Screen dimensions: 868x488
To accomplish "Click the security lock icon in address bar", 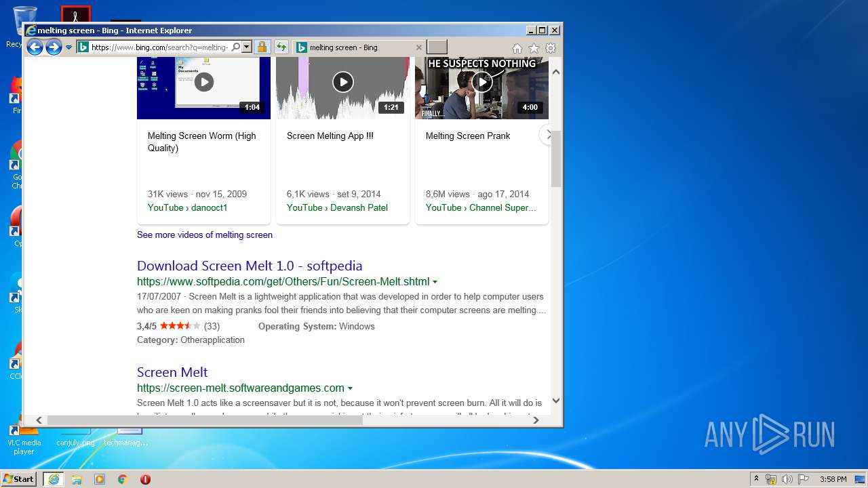I will click(x=262, y=47).
